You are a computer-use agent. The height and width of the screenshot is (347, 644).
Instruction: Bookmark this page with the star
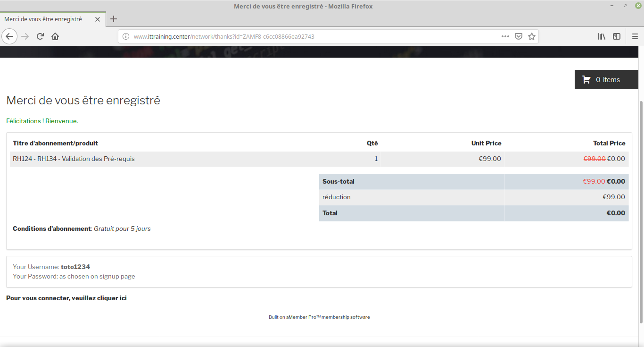coord(532,36)
